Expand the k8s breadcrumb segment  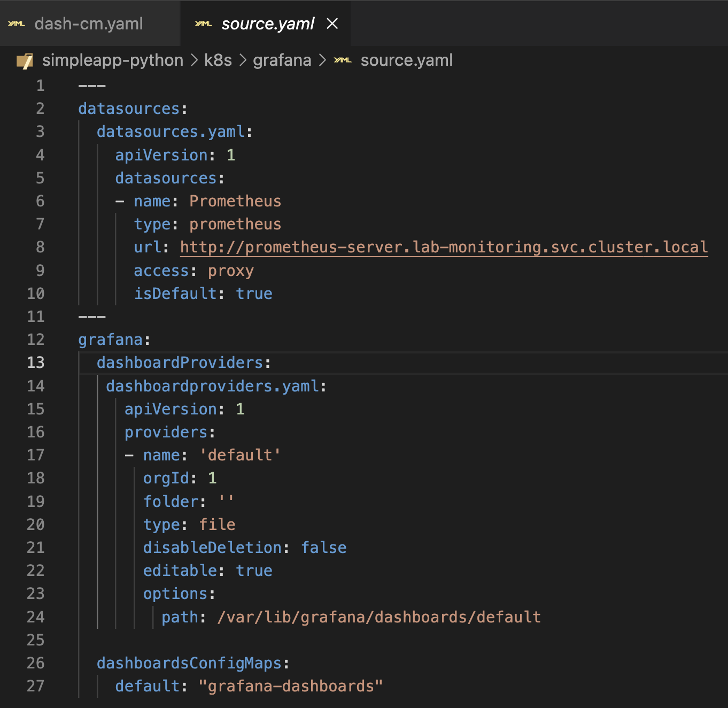pyautogui.click(x=218, y=60)
